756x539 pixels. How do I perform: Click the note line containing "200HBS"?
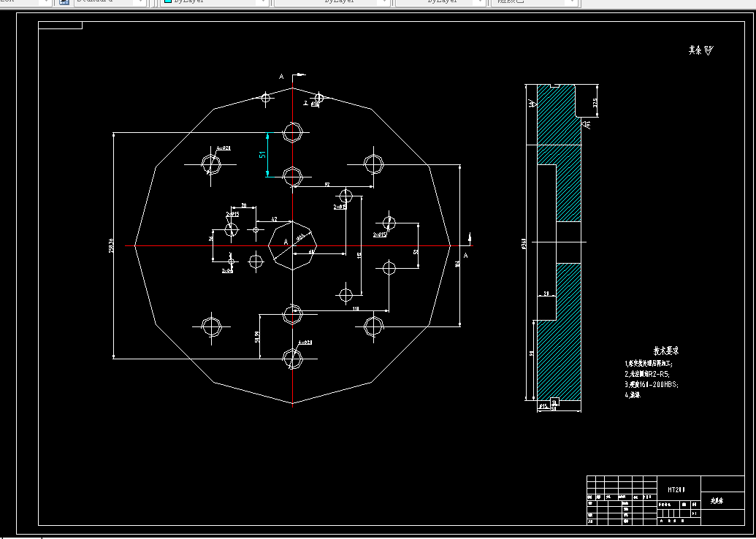652,384
